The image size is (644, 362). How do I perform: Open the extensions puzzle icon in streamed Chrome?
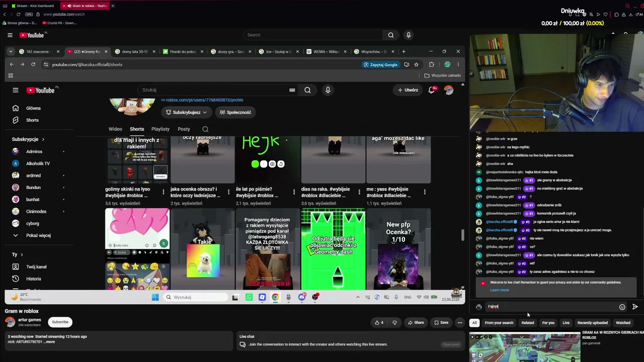coord(431,64)
